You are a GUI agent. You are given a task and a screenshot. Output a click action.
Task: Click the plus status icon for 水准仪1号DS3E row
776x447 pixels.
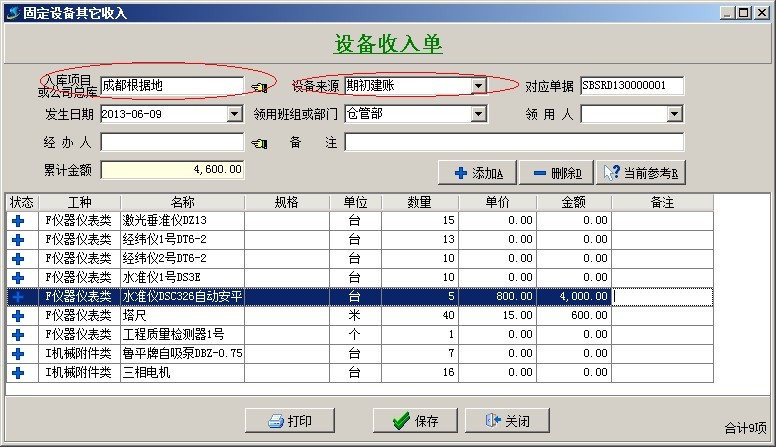[18, 277]
